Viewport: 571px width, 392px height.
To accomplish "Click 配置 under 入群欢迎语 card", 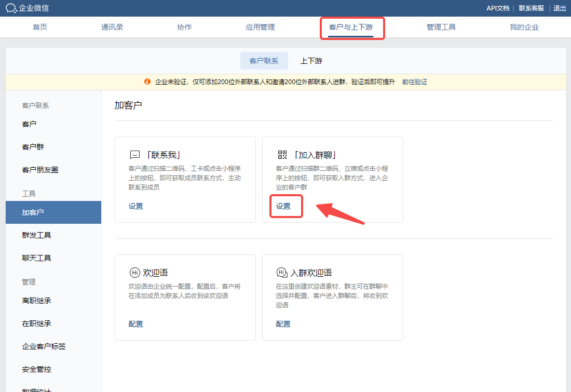I will (283, 324).
